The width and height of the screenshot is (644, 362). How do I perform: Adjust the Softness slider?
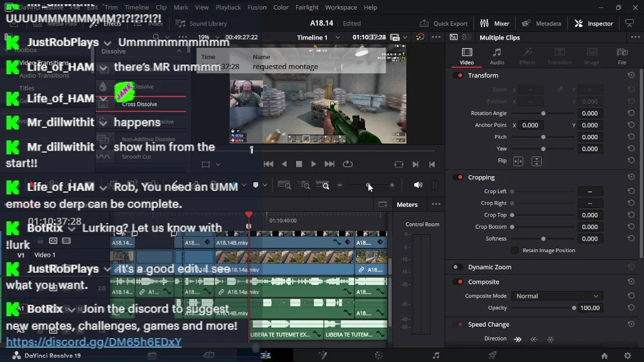(543, 239)
